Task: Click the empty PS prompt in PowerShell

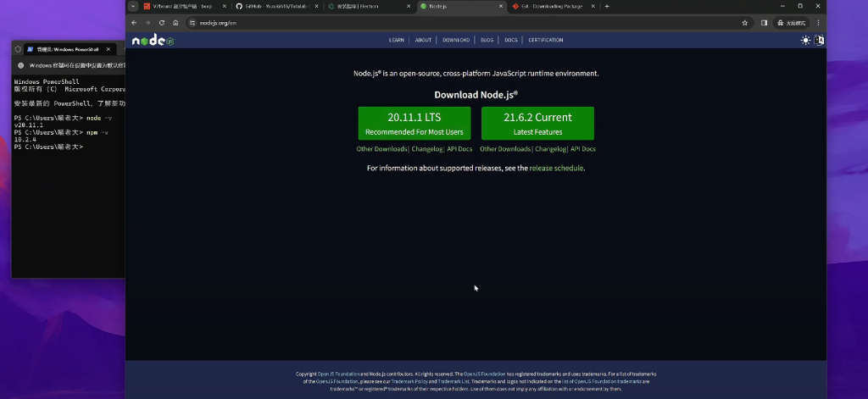Action: coord(48,147)
